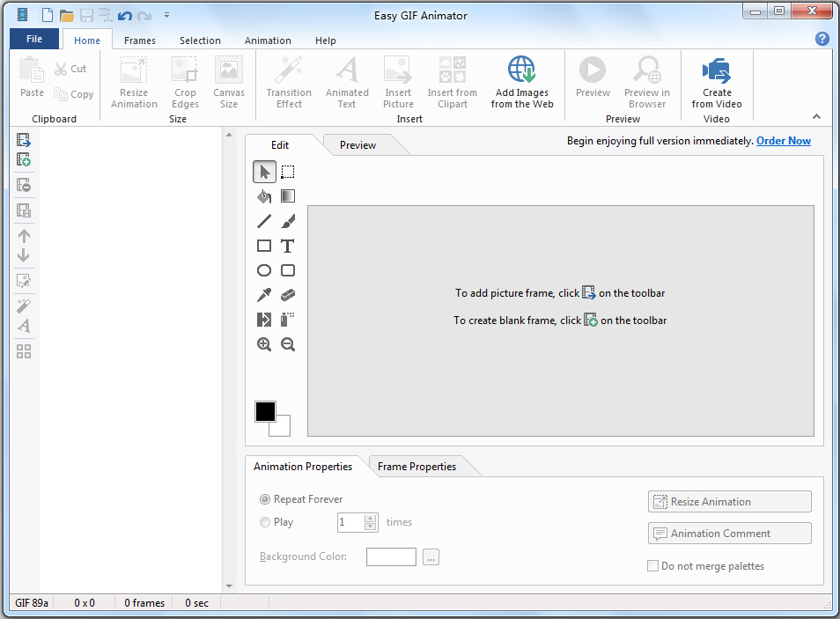Open the help question mark icon

pyautogui.click(x=822, y=39)
